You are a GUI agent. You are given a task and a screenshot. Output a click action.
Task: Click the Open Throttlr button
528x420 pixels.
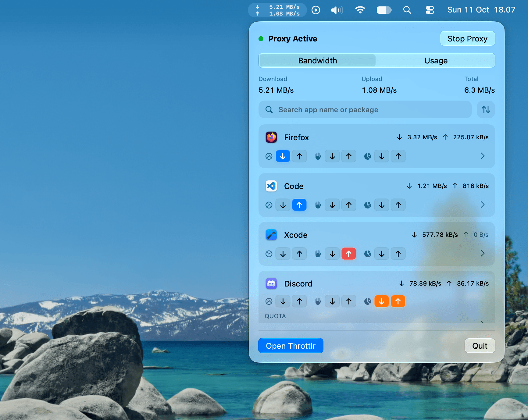(x=291, y=346)
